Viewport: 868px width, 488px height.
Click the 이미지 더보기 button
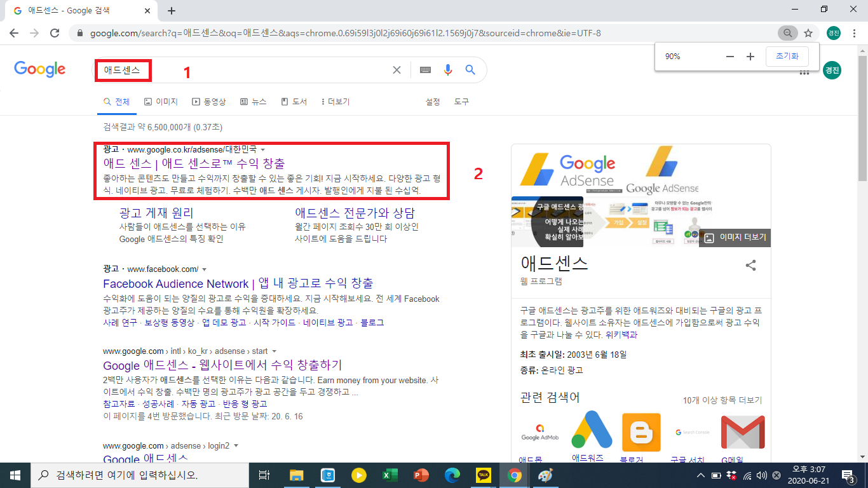pyautogui.click(x=735, y=238)
